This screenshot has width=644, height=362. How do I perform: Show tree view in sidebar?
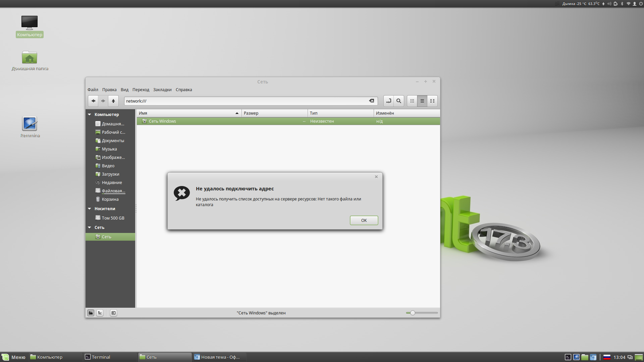tap(100, 313)
